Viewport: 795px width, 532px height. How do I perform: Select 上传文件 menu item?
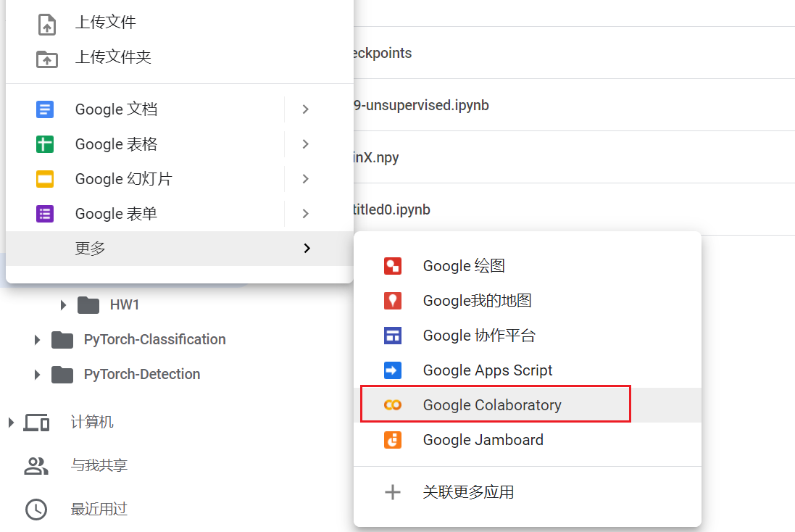pyautogui.click(x=180, y=22)
